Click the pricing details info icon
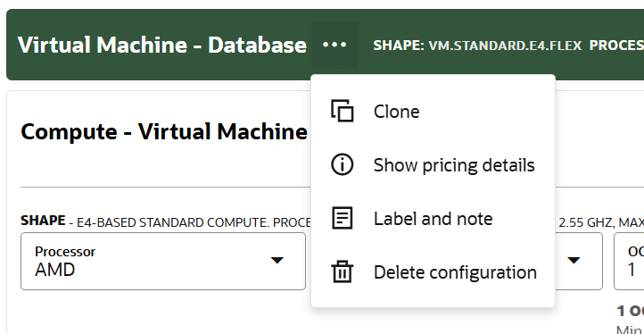Image resolution: width=644 pixels, height=334 pixels. click(343, 164)
